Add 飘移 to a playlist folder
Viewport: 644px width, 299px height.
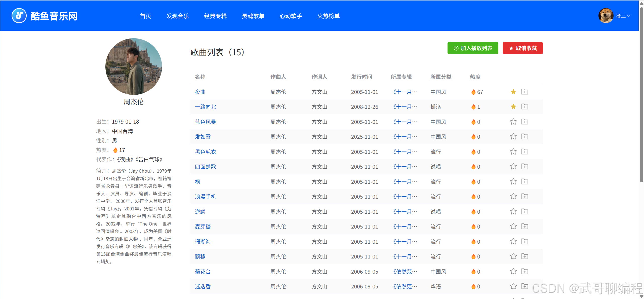coord(525,256)
